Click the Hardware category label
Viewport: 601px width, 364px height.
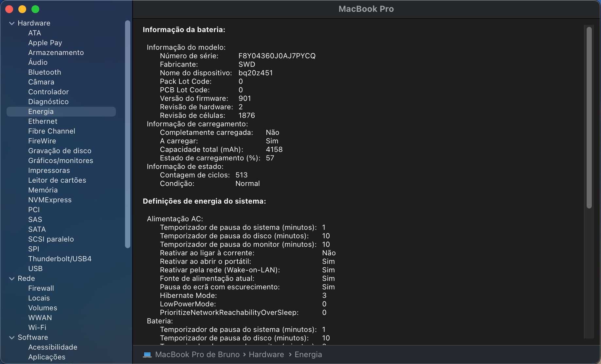[34, 23]
